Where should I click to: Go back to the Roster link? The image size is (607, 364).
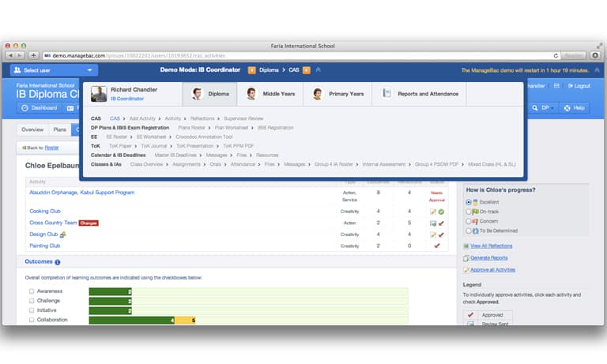click(x=52, y=148)
